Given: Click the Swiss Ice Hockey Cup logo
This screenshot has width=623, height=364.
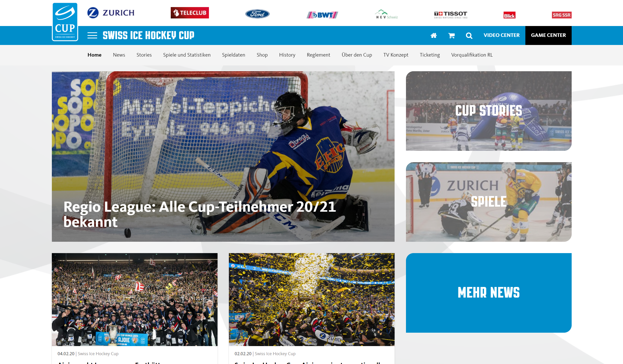Looking at the screenshot, I should click(65, 22).
